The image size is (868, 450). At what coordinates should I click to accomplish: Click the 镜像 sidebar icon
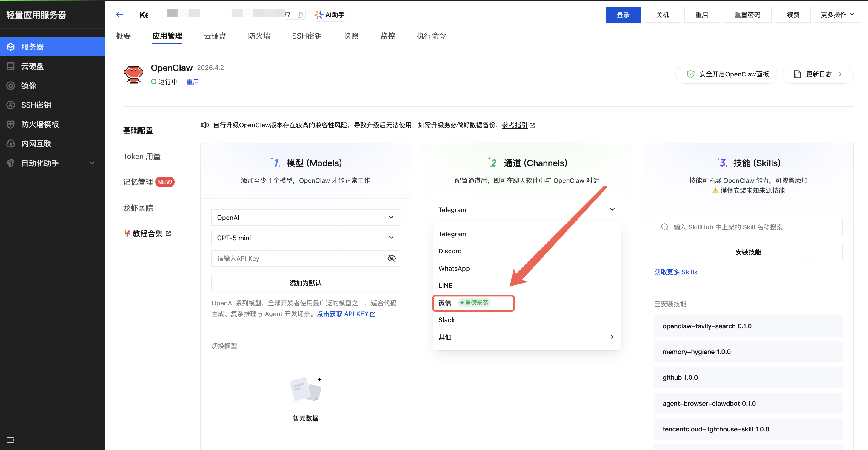(11, 86)
